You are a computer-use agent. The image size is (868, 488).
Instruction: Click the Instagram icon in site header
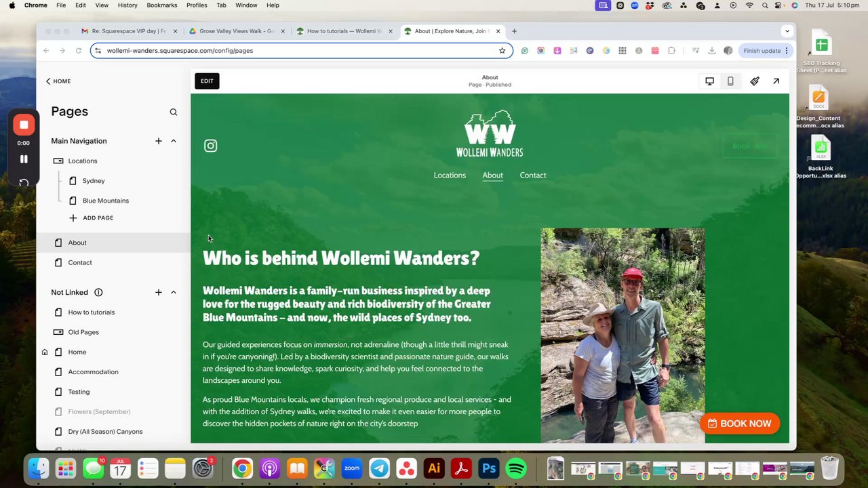pyautogui.click(x=210, y=146)
